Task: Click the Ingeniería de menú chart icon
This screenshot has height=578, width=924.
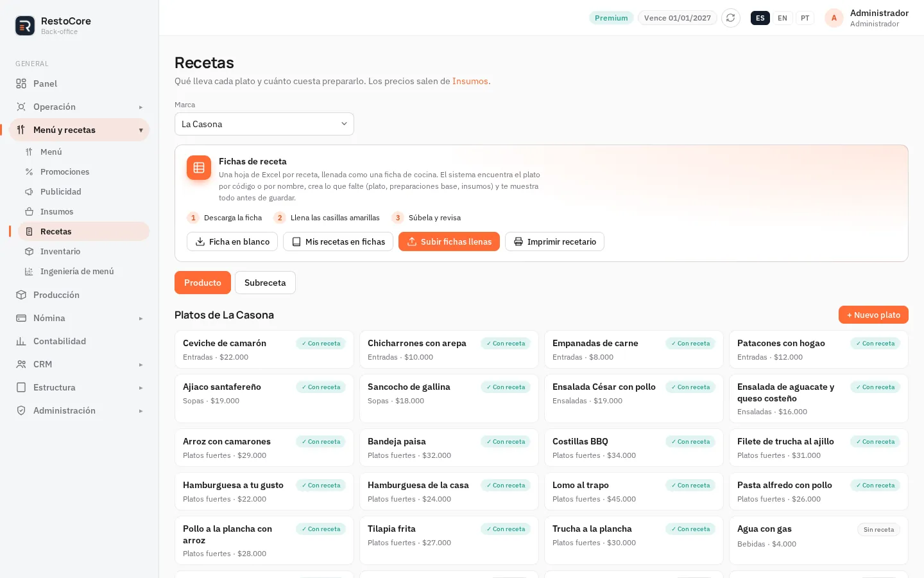Action: (29, 272)
